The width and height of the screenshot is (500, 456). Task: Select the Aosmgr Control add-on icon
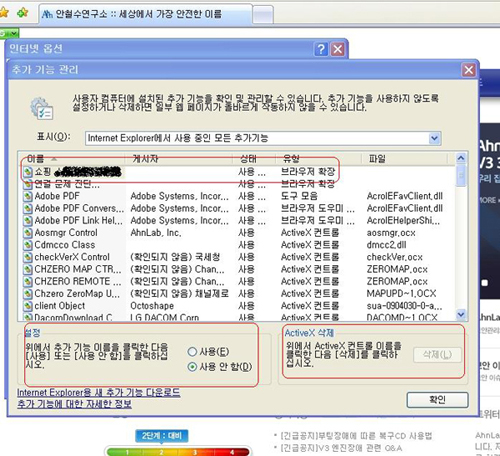27,233
